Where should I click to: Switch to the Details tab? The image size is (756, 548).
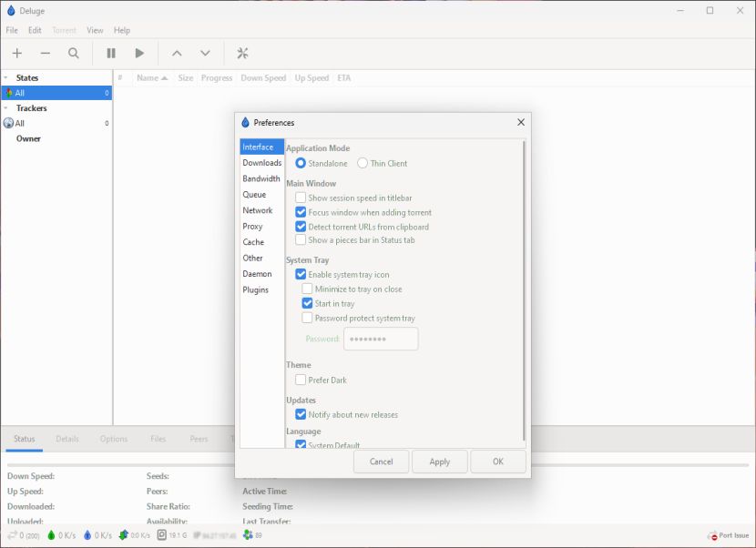67,439
